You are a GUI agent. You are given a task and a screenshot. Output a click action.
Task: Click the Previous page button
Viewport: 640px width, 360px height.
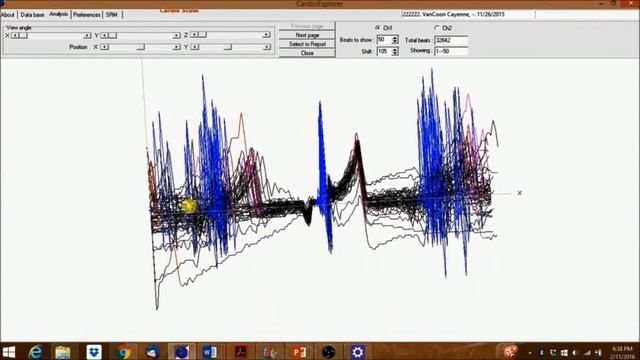click(x=307, y=26)
